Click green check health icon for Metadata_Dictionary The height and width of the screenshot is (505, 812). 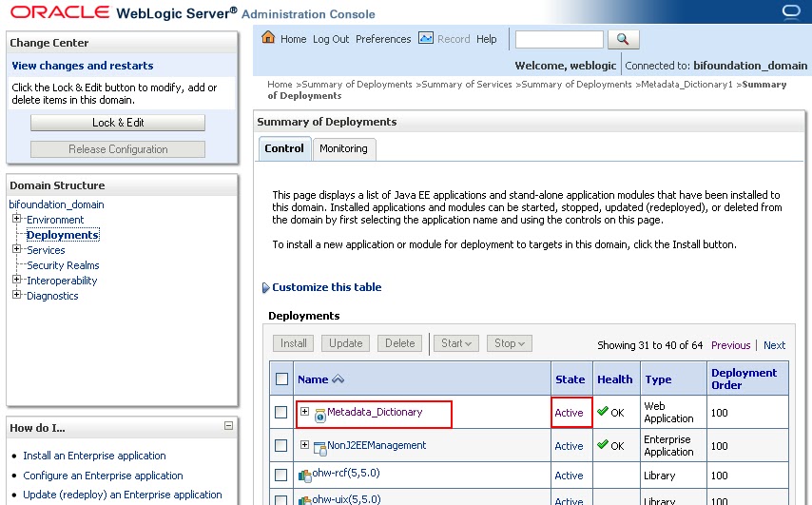(602, 411)
